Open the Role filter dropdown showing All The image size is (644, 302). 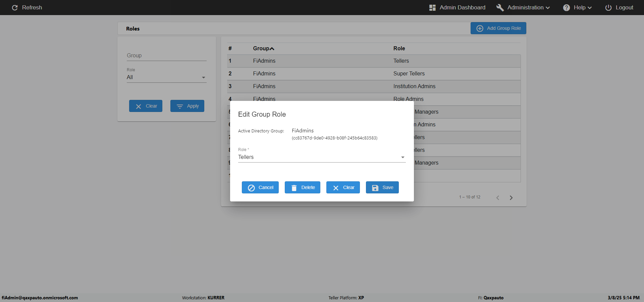(x=166, y=77)
